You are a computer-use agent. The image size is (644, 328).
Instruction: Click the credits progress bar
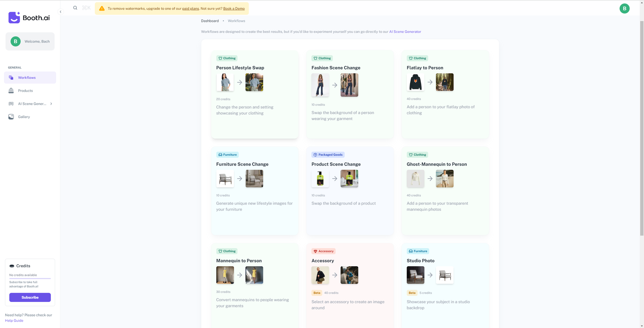30,278
